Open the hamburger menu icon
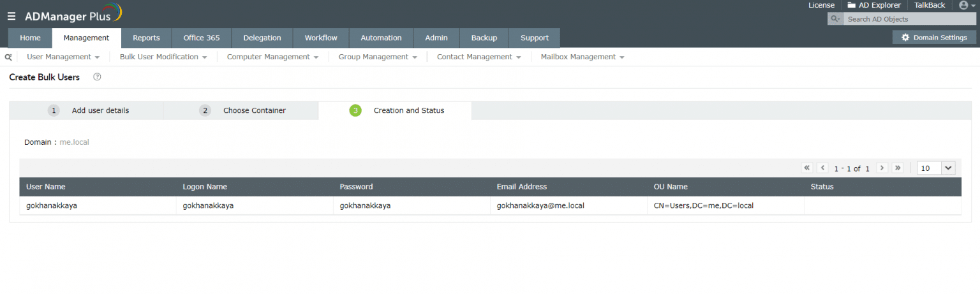The image size is (980, 294). coord(11,16)
